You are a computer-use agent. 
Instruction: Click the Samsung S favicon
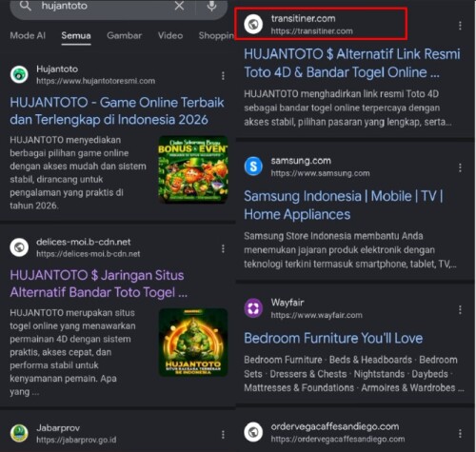click(253, 166)
